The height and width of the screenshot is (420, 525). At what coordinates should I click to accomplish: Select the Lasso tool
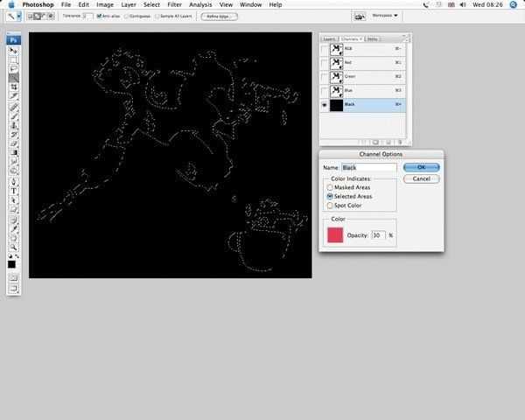[x=14, y=68]
